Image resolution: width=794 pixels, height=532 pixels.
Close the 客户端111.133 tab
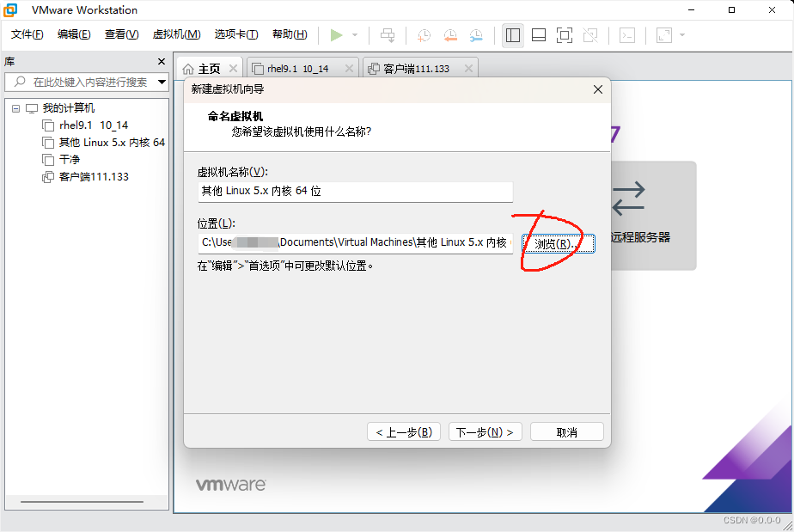469,69
